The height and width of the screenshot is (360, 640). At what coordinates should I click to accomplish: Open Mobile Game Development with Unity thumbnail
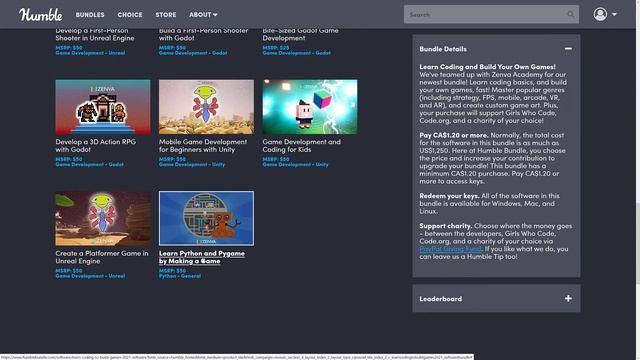click(x=206, y=107)
